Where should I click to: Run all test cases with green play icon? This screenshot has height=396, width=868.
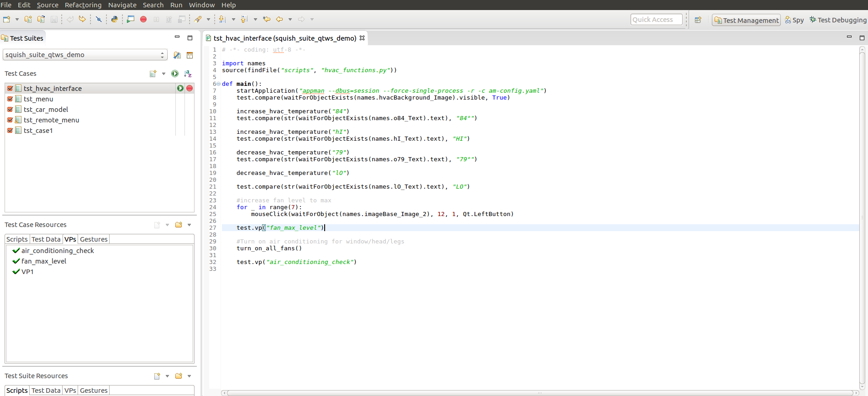click(174, 74)
